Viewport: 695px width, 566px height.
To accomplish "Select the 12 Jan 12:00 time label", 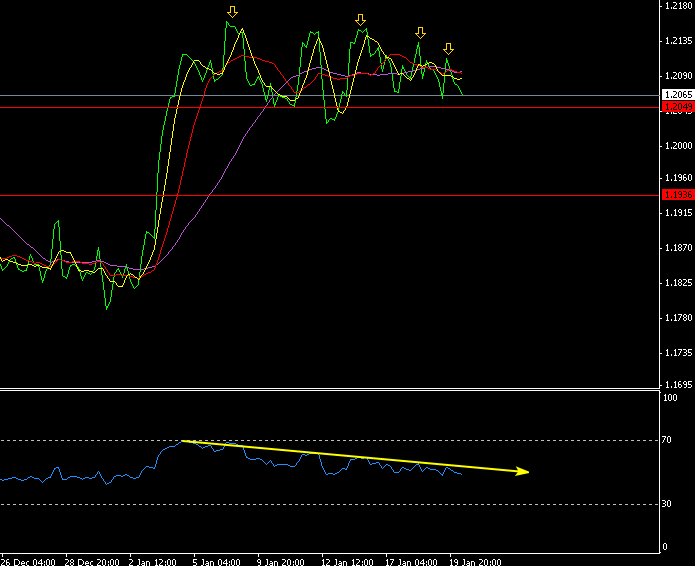I will 347,562.
